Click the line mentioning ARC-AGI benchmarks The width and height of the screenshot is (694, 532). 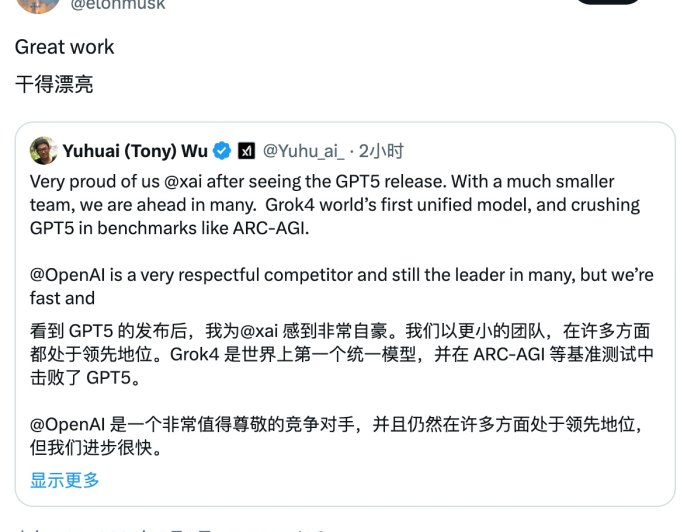168,228
